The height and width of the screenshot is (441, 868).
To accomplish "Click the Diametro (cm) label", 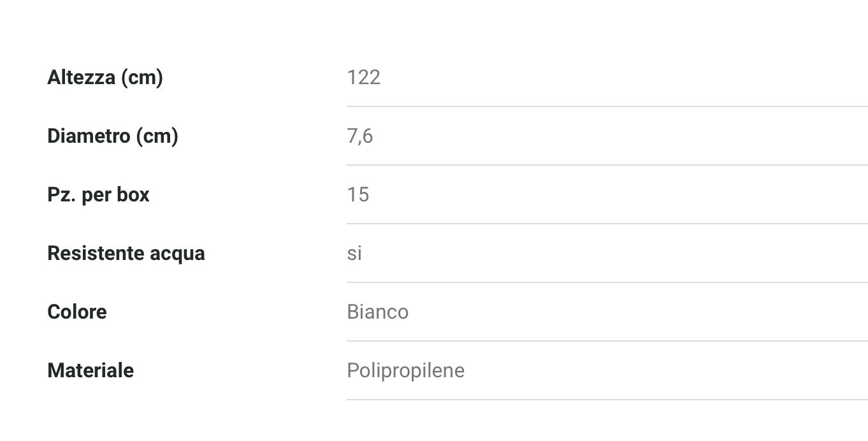I will click(x=112, y=136).
